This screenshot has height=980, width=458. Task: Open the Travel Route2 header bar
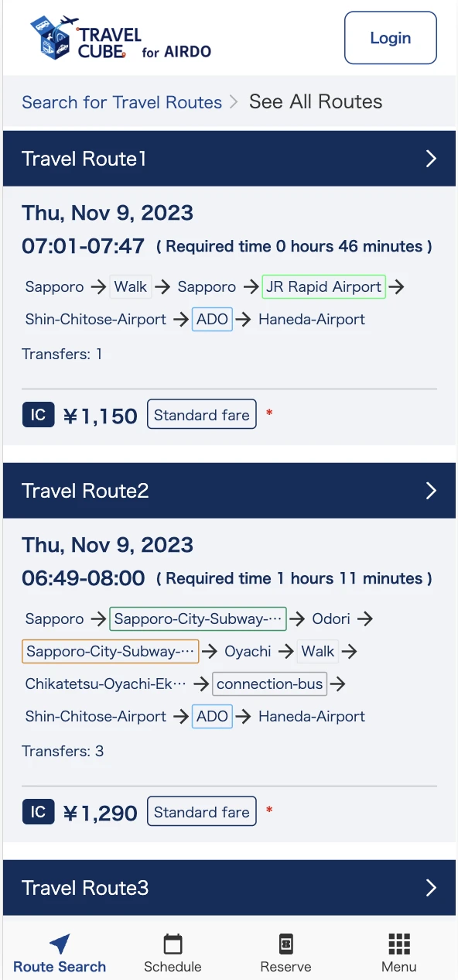(x=229, y=491)
